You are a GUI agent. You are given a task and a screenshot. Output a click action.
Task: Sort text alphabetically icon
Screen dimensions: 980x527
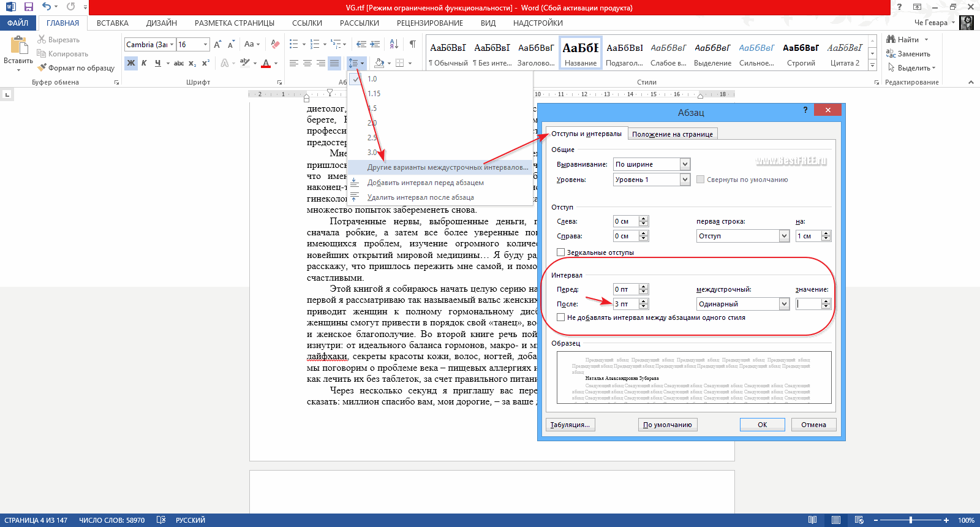pos(394,44)
